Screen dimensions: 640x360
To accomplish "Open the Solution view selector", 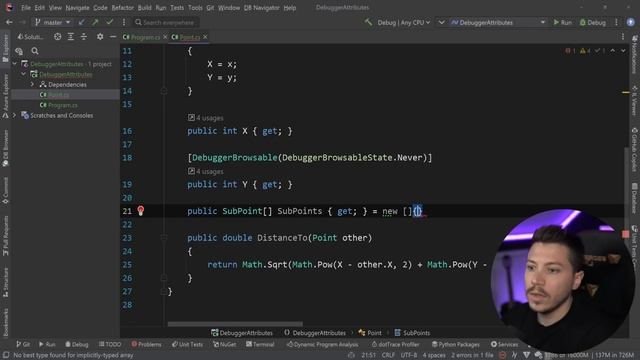I will 31,37.
